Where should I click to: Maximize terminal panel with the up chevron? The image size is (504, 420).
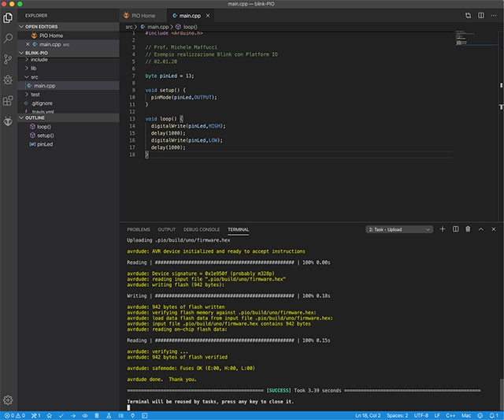481,229
